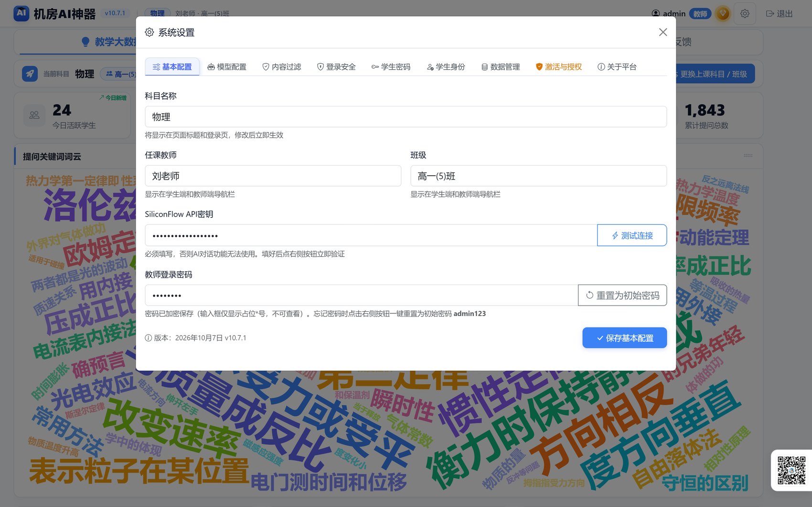Click the database icon on 数据管理
Screen dimensions: 812x507
pyautogui.click(x=484, y=67)
